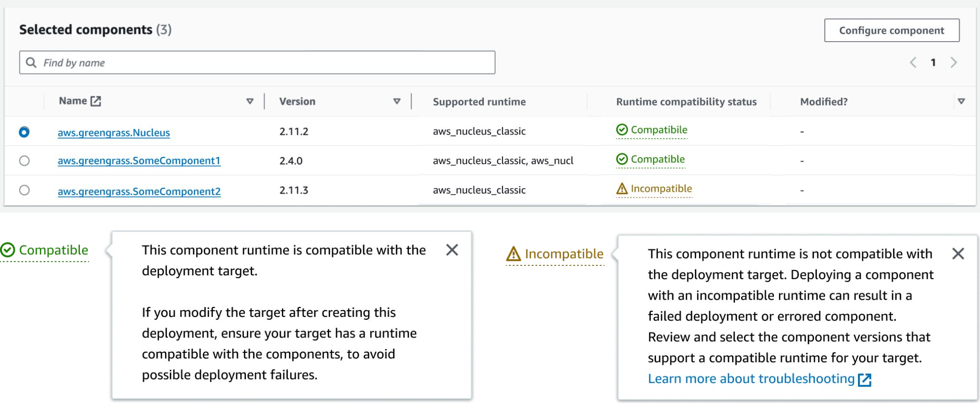Go to previous page chevron
Screen dimensions: 980x403
[913, 63]
